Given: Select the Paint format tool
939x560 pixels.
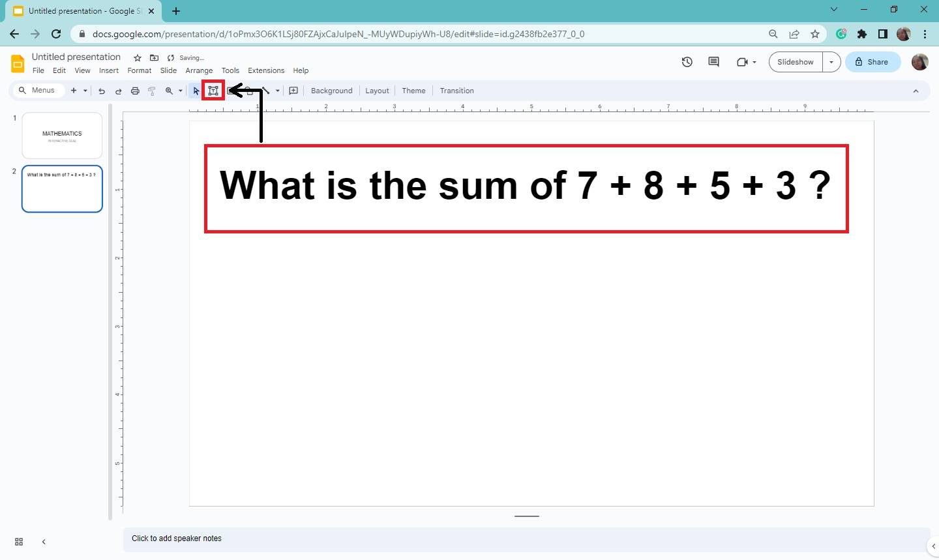Looking at the screenshot, I should 151,91.
